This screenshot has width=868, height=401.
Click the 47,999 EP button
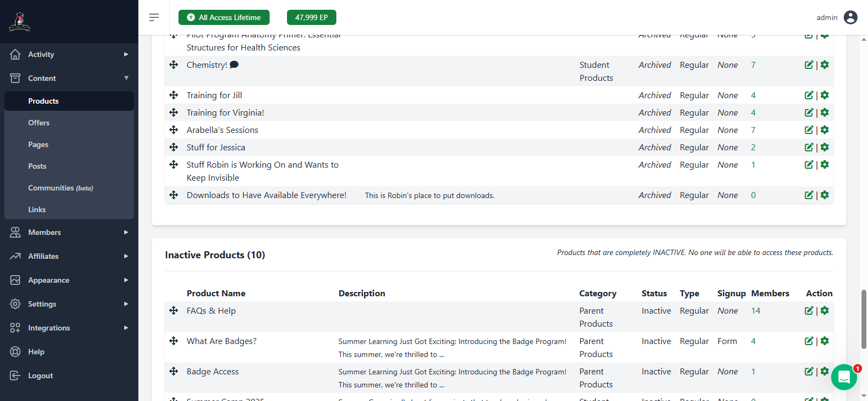311,17
